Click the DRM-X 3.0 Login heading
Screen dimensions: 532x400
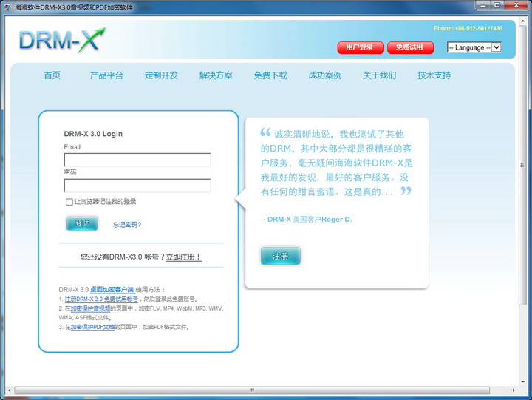pos(93,134)
